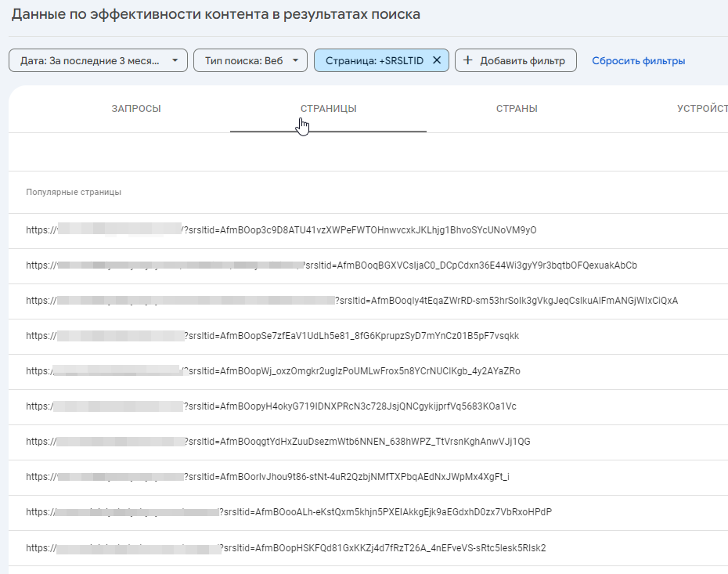Select the СТРАНИЦЫ tab

(328, 109)
